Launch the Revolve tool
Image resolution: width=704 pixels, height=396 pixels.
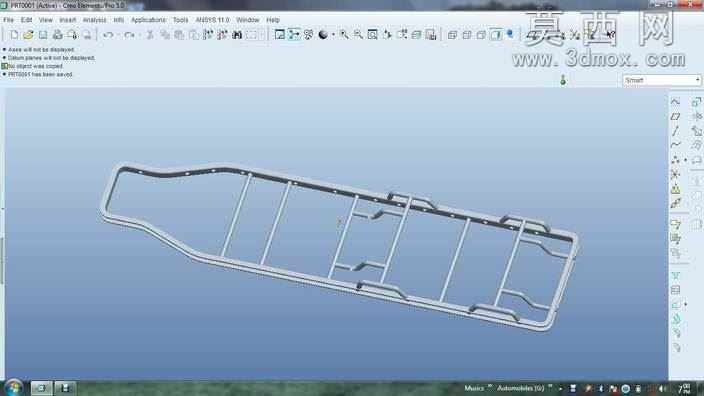click(x=696, y=116)
